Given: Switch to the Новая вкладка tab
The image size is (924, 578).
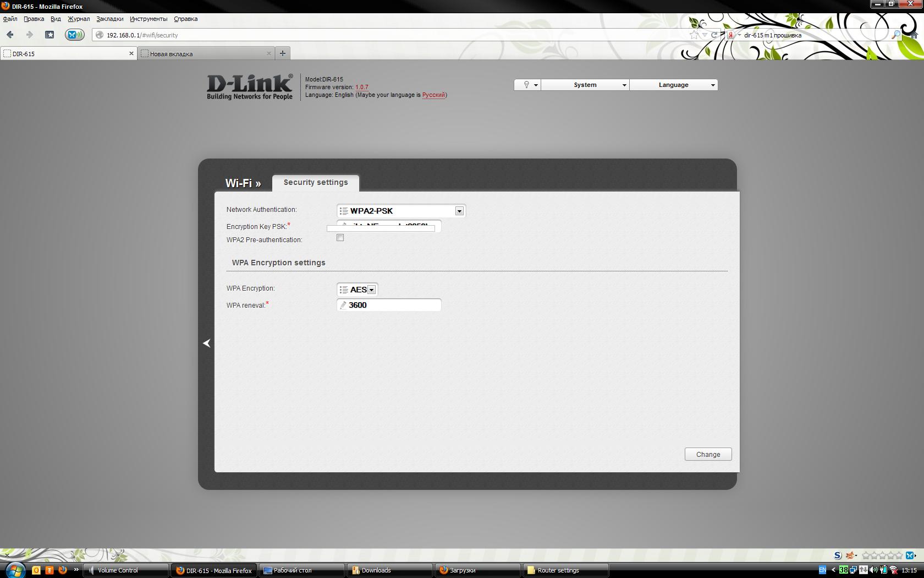Looking at the screenshot, I should pos(204,54).
